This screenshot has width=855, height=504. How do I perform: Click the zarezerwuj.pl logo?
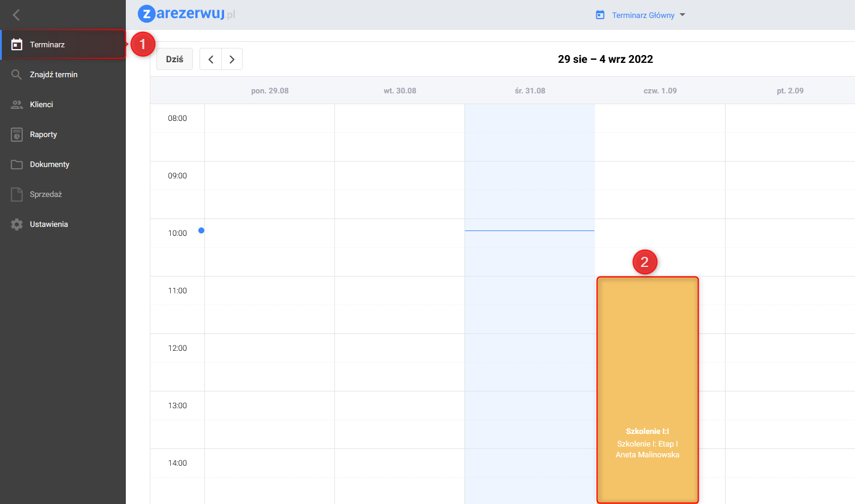(186, 14)
